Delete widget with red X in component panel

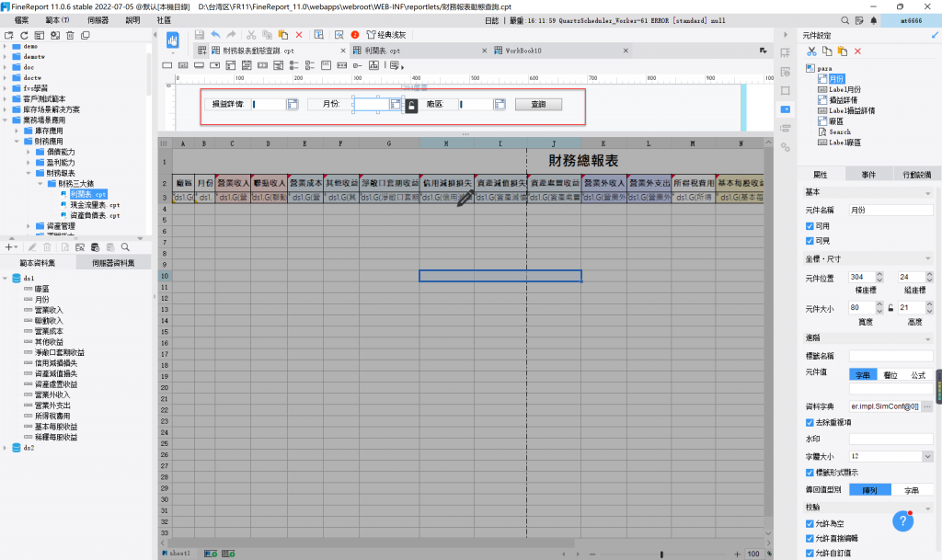click(858, 51)
